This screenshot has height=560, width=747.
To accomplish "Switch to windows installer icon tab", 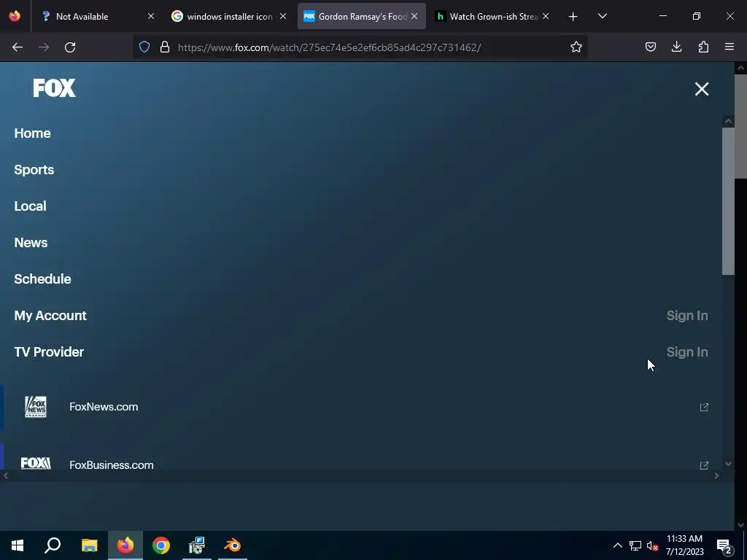I will click(229, 17).
